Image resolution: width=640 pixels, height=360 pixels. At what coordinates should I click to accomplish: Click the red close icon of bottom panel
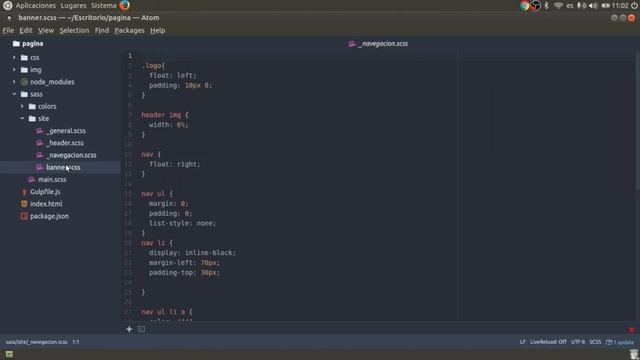tap(632, 329)
